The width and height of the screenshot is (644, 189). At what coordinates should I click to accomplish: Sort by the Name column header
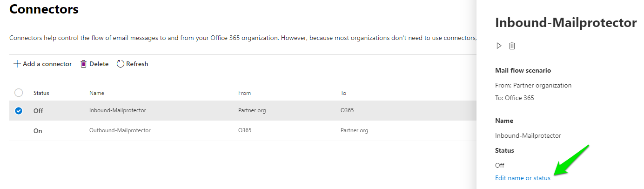point(97,93)
